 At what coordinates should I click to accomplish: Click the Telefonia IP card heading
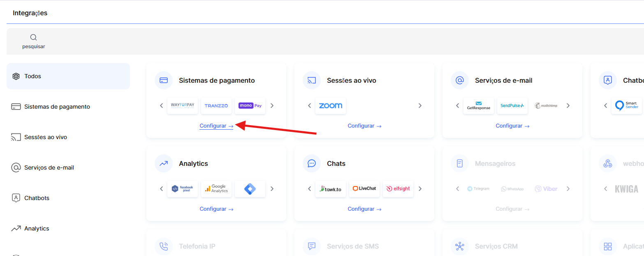[x=197, y=247]
